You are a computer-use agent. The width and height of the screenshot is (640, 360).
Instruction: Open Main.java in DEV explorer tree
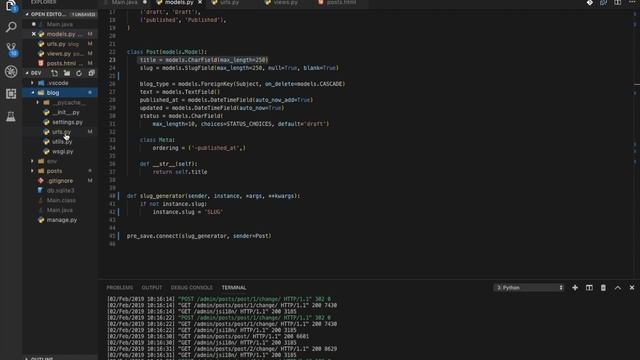60,210
